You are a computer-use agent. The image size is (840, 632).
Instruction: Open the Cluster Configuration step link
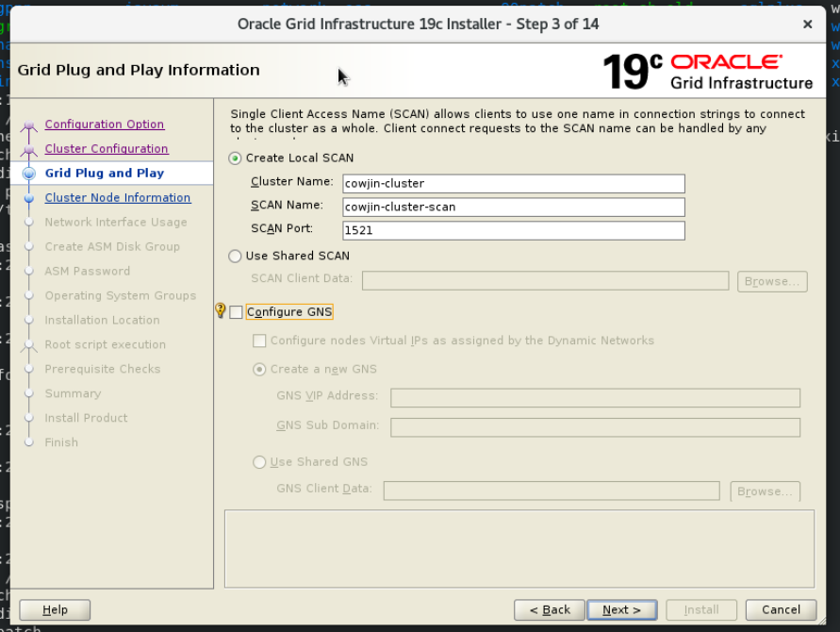107,148
